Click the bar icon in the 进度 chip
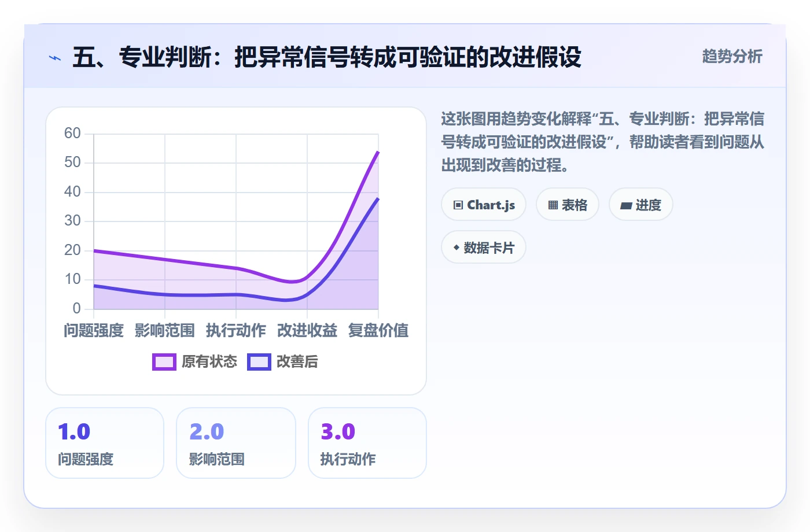This screenshot has height=532, width=810. coord(626,205)
